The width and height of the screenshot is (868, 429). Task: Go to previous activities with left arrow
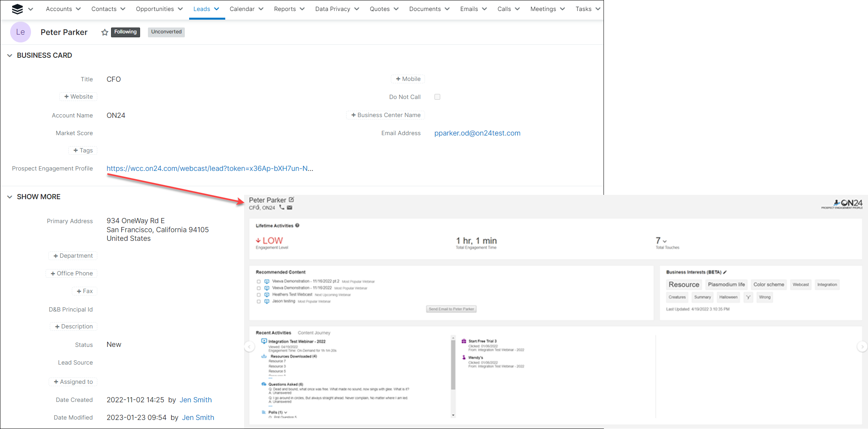click(x=249, y=346)
